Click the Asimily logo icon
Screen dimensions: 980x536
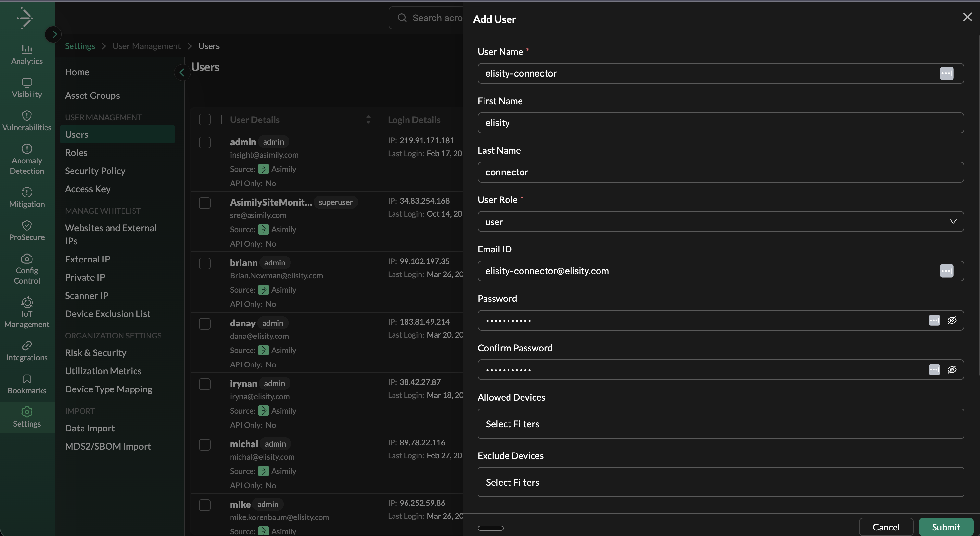click(25, 18)
